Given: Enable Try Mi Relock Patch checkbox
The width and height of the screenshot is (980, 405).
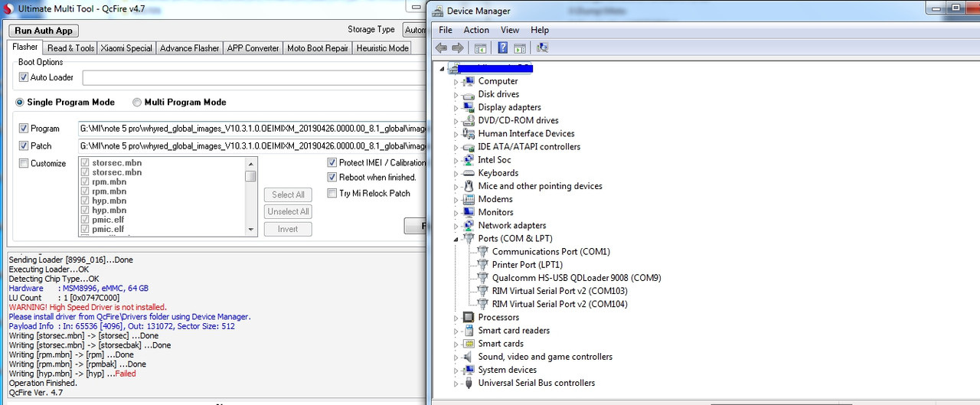Looking at the screenshot, I should coord(332,193).
